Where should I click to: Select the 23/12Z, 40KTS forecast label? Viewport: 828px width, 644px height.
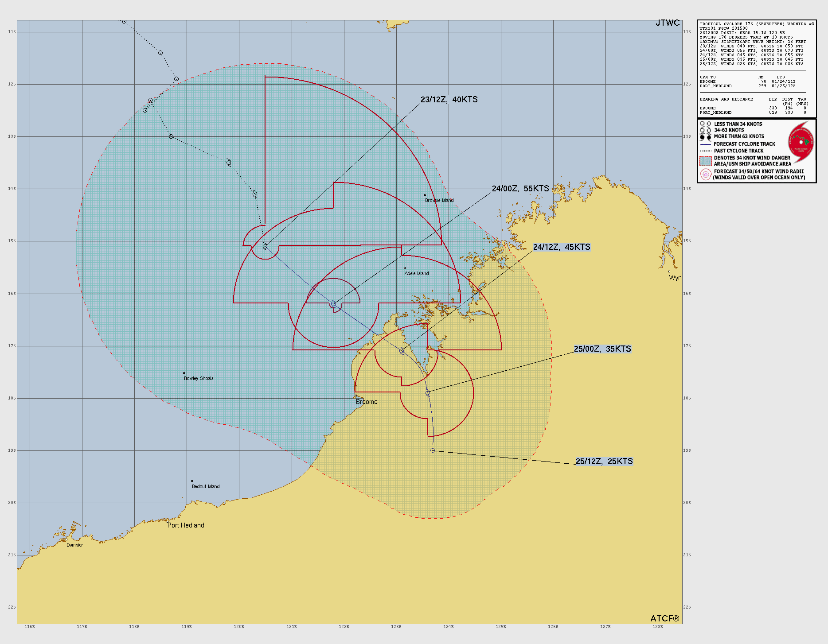point(449,100)
